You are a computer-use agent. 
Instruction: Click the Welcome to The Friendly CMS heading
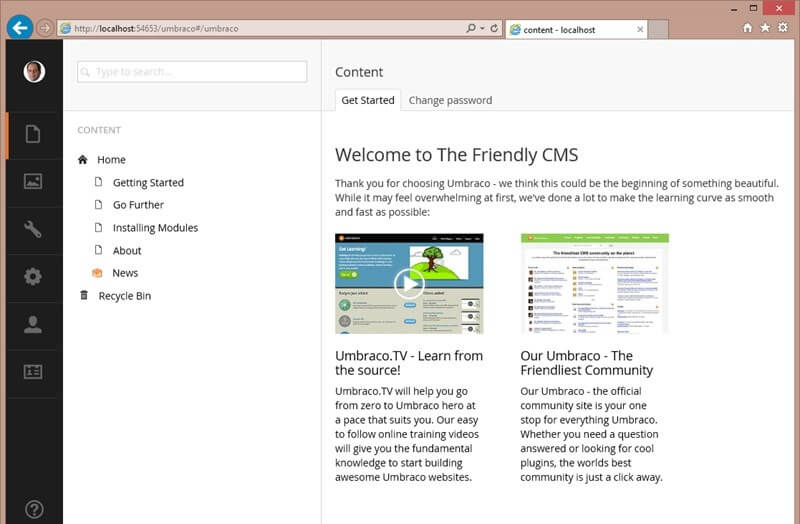tap(457, 155)
